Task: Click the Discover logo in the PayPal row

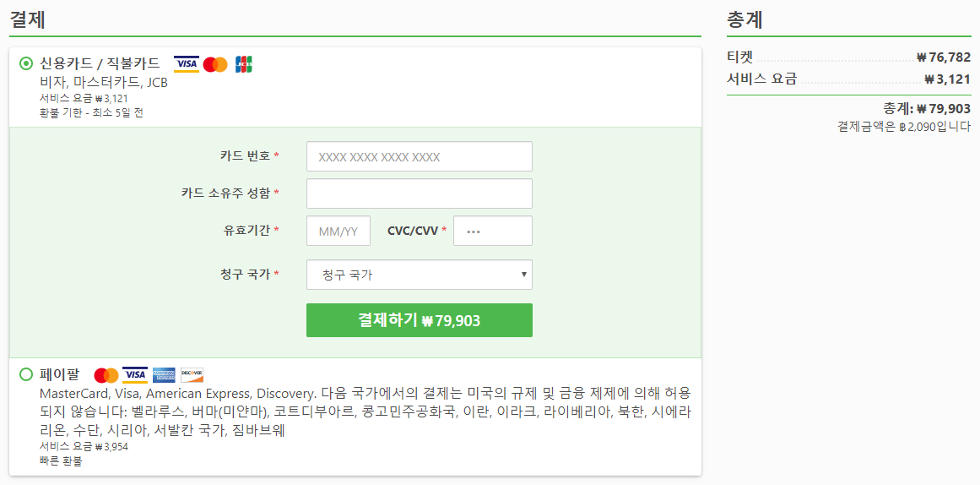Action: pos(192,375)
